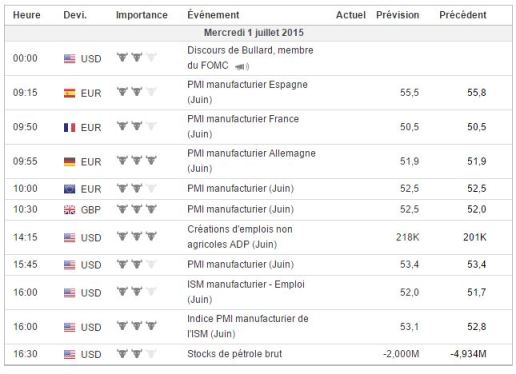Open Discours de Bullard, membre du FOMC

tap(250, 58)
